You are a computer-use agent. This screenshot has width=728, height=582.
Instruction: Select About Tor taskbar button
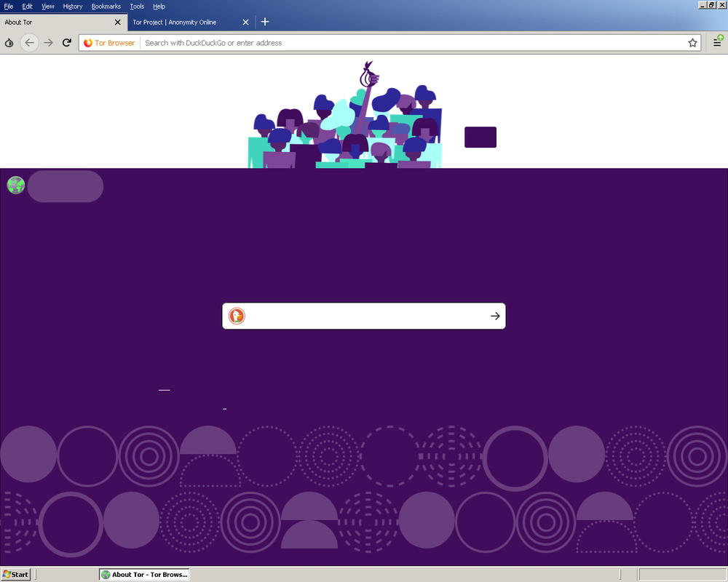click(x=144, y=575)
